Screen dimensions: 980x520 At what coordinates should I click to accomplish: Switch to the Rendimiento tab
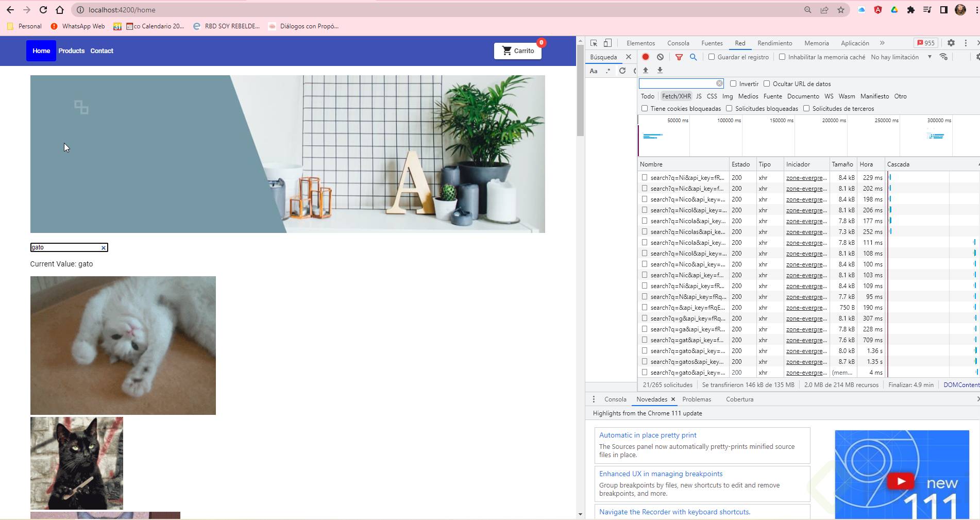(x=775, y=43)
